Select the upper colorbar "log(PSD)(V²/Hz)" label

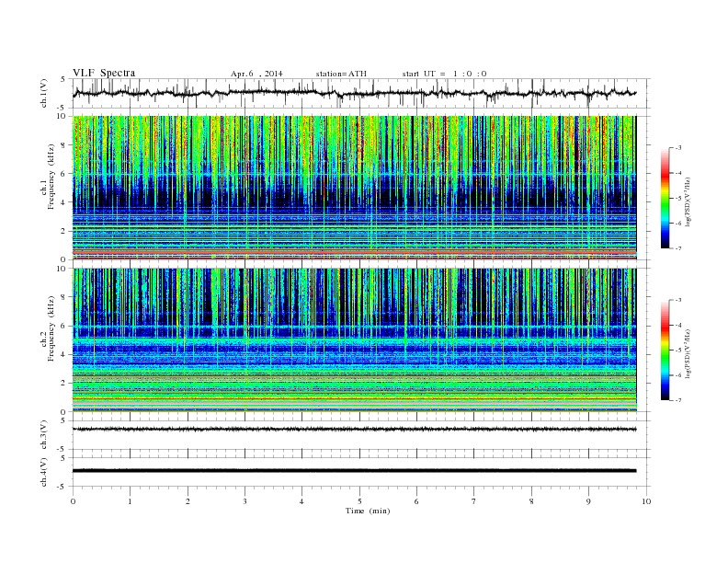tap(688, 201)
